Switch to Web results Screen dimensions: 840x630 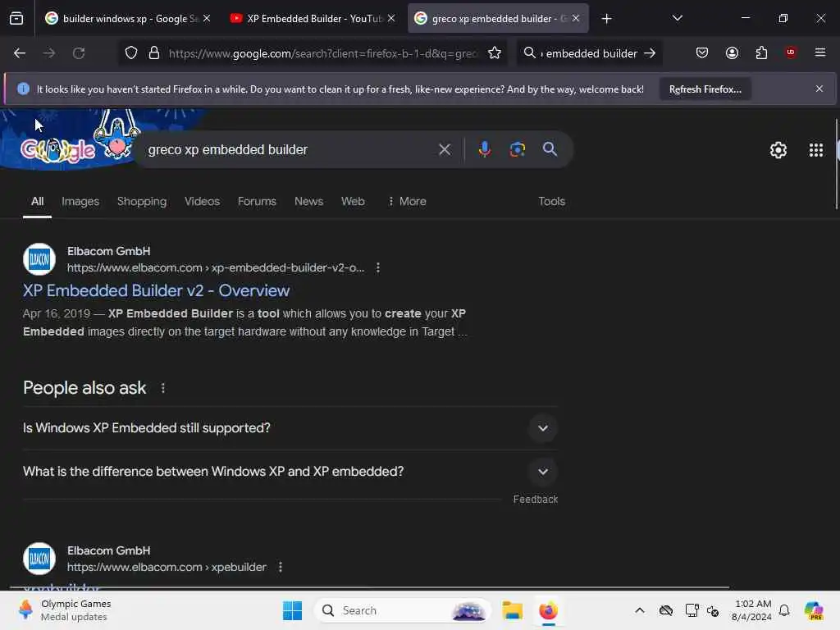pyautogui.click(x=353, y=202)
